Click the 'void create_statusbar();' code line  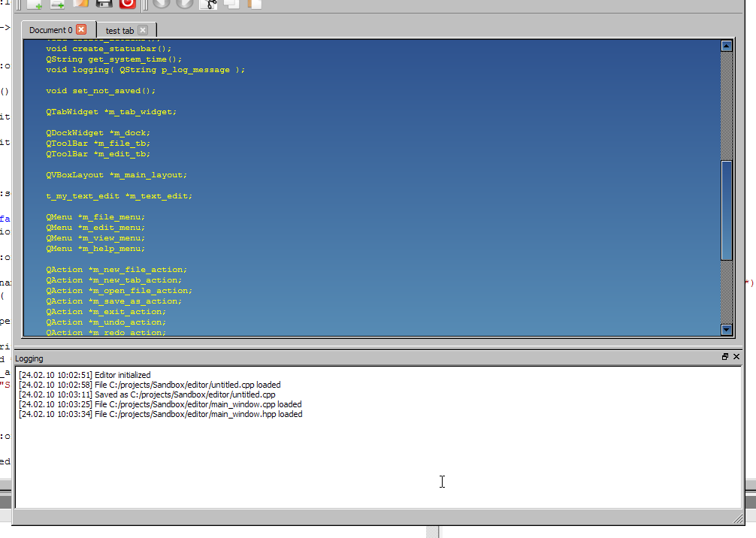coord(108,49)
